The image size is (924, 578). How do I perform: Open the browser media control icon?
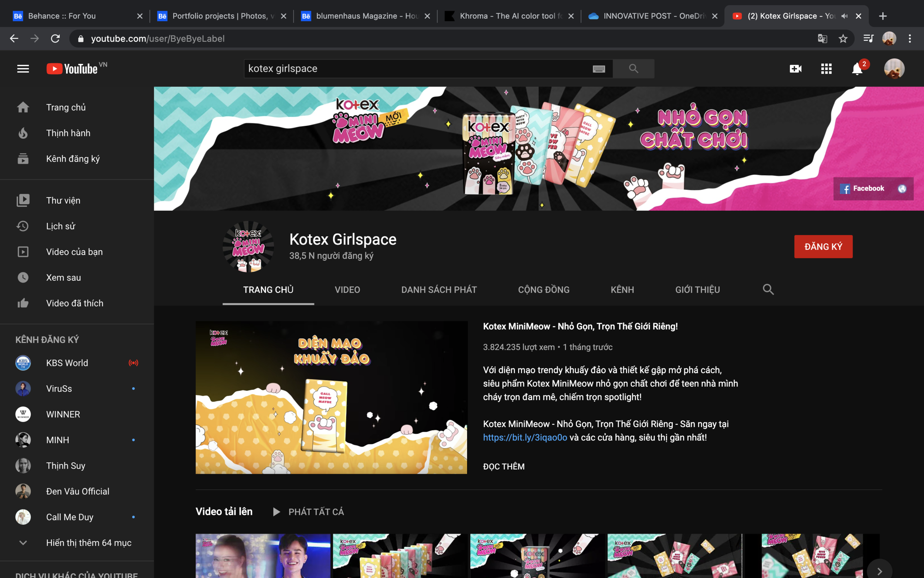click(868, 38)
